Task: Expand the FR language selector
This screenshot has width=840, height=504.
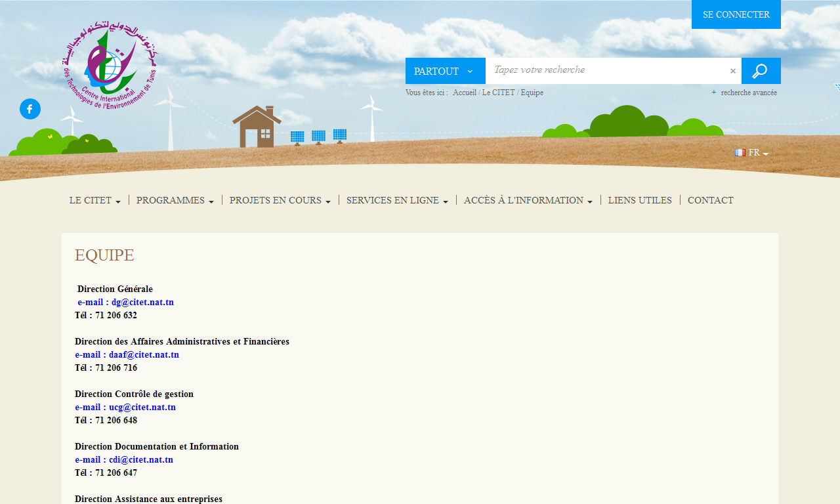Action: [x=752, y=153]
